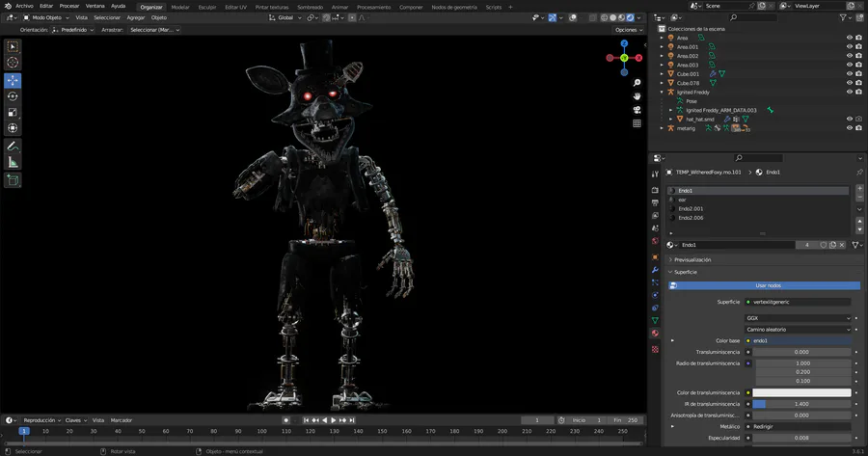Hide Area.002 in viewport
Screen dimensions: 868x456
pos(849,56)
